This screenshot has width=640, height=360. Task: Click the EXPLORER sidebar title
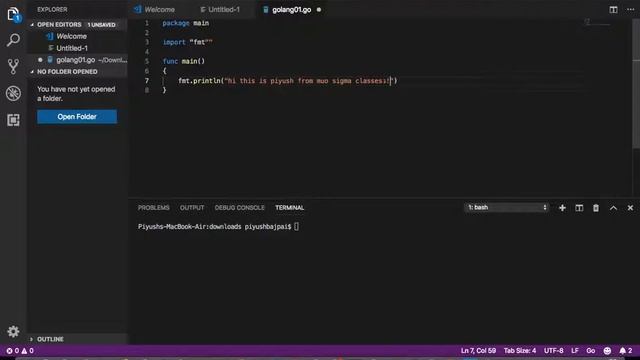[x=52, y=9]
